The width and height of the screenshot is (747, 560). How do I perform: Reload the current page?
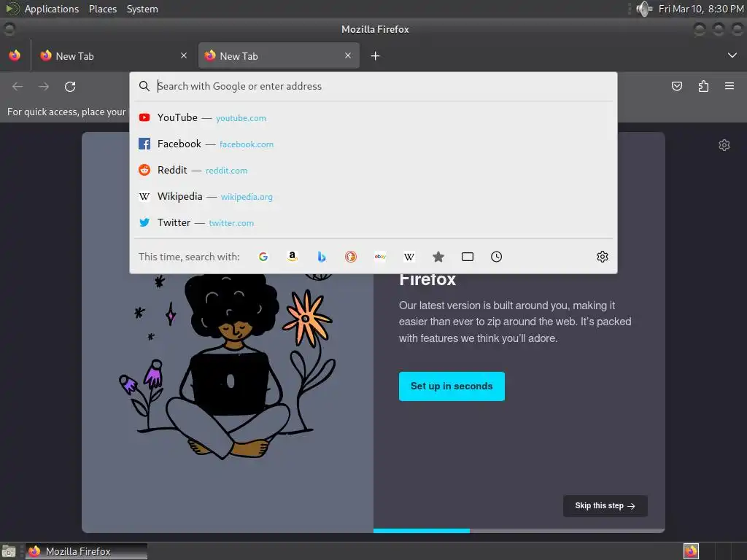(x=70, y=87)
